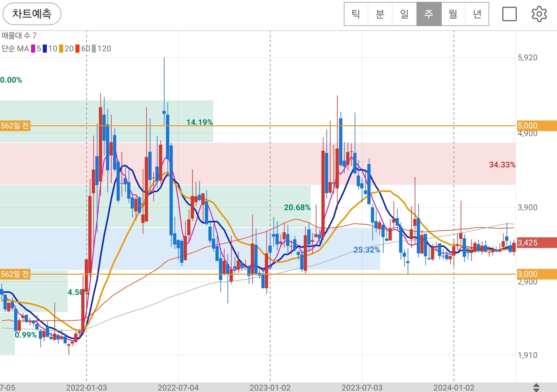Click the 2023-01-02 date axis label
This screenshot has width=557, height=392.
pos(270,387)
